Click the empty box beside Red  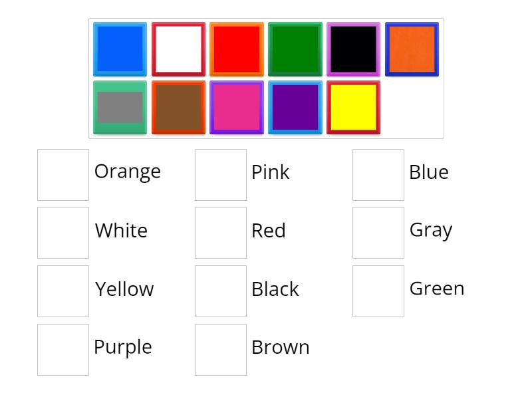coord(220,233)
